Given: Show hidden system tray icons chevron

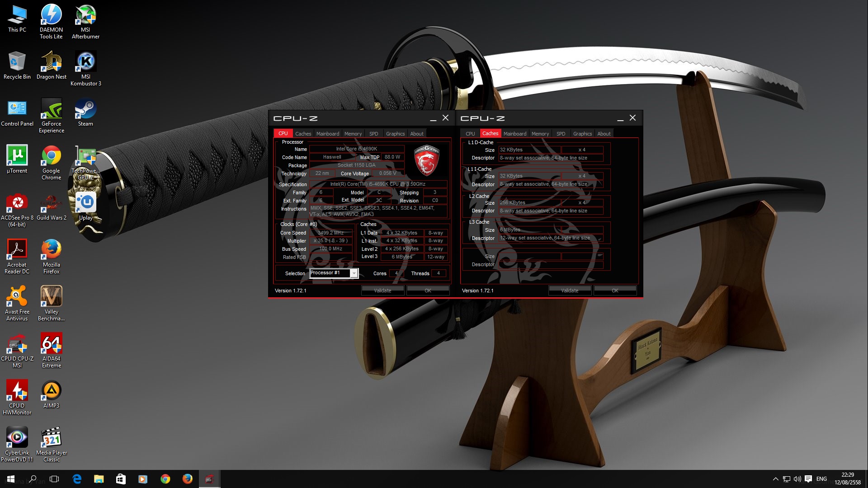Looking at the screenshot, I should coord(775,479).
